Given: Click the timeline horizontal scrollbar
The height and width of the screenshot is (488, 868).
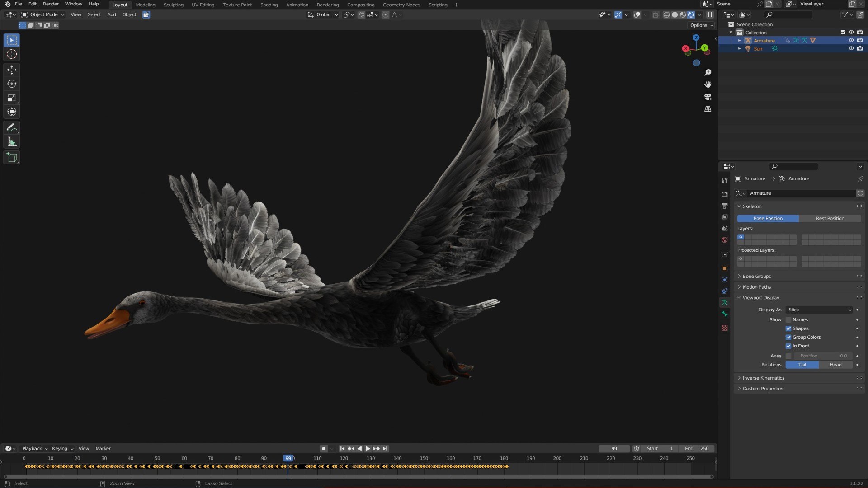Looking at the screenshot, I should 359,477.
